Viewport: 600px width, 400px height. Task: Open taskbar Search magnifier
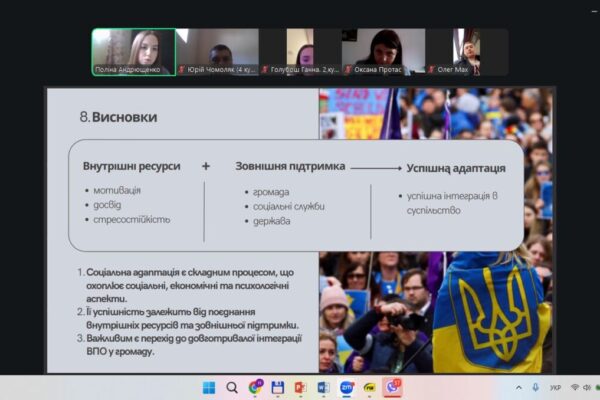[232, 387]
